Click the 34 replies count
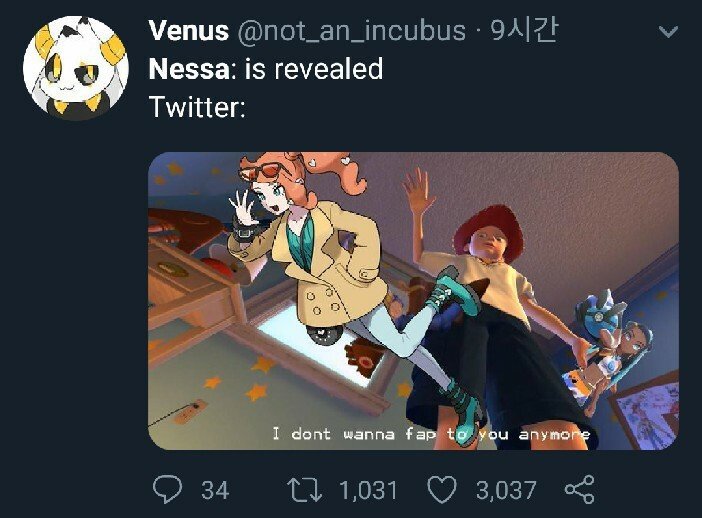 [215, 490]
